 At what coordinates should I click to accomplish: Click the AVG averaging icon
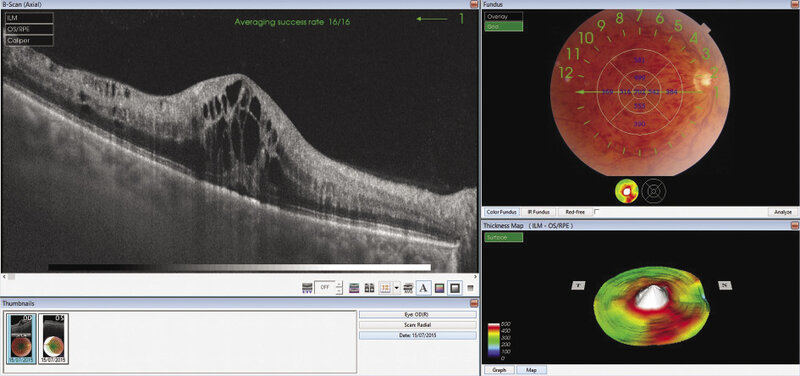tap(408, 288)
